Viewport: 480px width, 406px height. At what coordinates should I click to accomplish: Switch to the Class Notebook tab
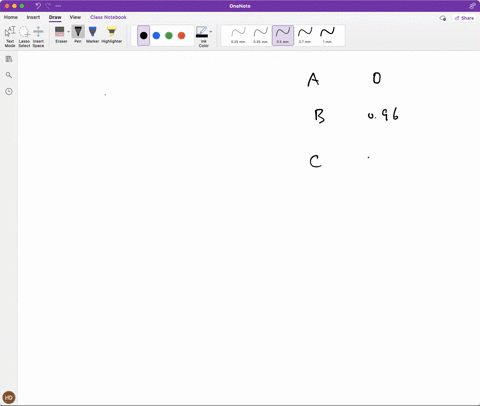click(x=108, y=17)
